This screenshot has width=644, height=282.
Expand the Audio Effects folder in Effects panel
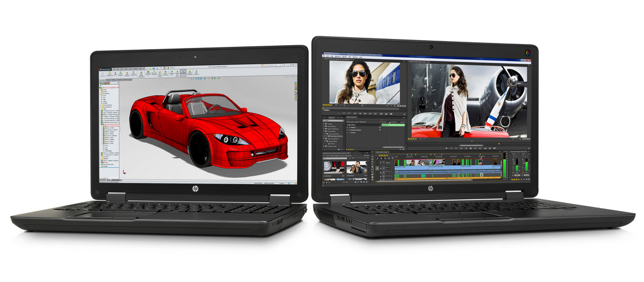[x=324, y=126]
